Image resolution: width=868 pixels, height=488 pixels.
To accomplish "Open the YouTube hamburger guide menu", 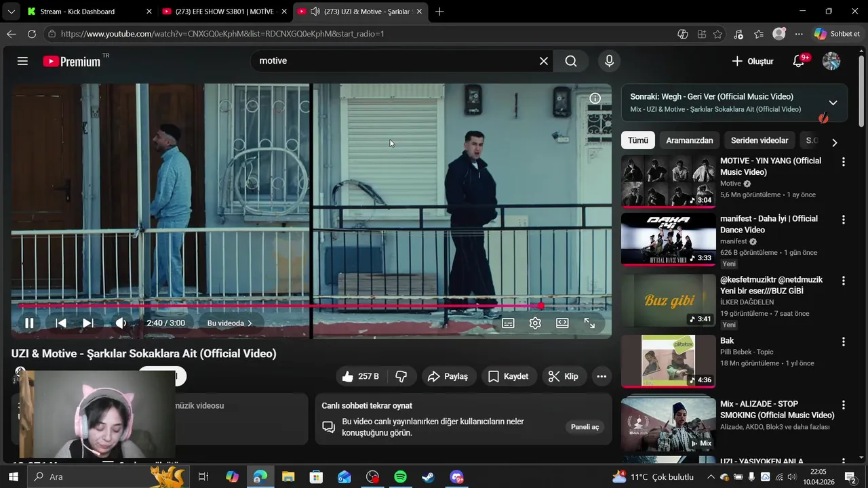I will [x=22, y=61].
